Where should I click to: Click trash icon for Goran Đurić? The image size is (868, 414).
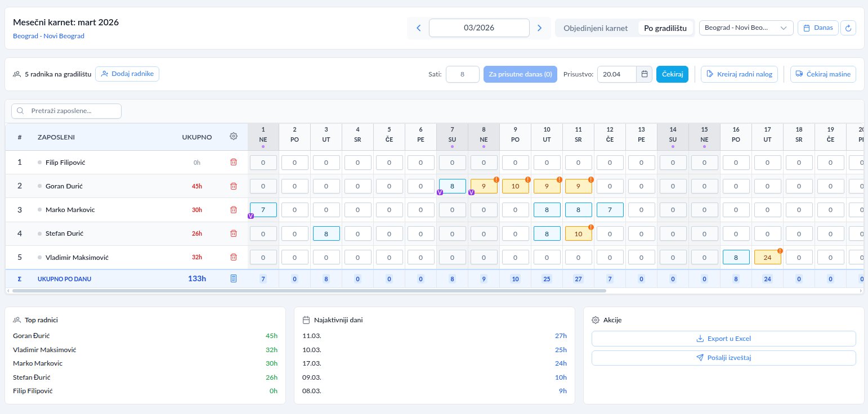click(x=234, y=186)
